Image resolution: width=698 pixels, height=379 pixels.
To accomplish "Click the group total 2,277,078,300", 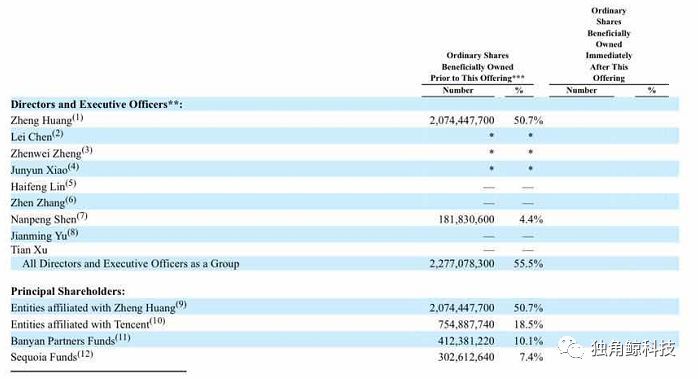I will 462,264.
